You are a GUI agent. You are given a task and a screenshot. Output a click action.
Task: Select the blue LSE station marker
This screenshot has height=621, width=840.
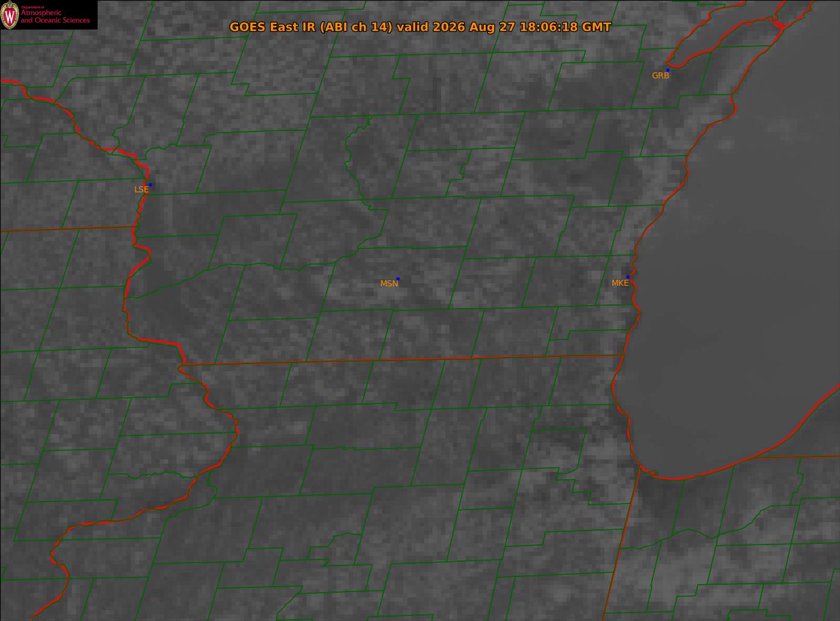coord(150,184)
